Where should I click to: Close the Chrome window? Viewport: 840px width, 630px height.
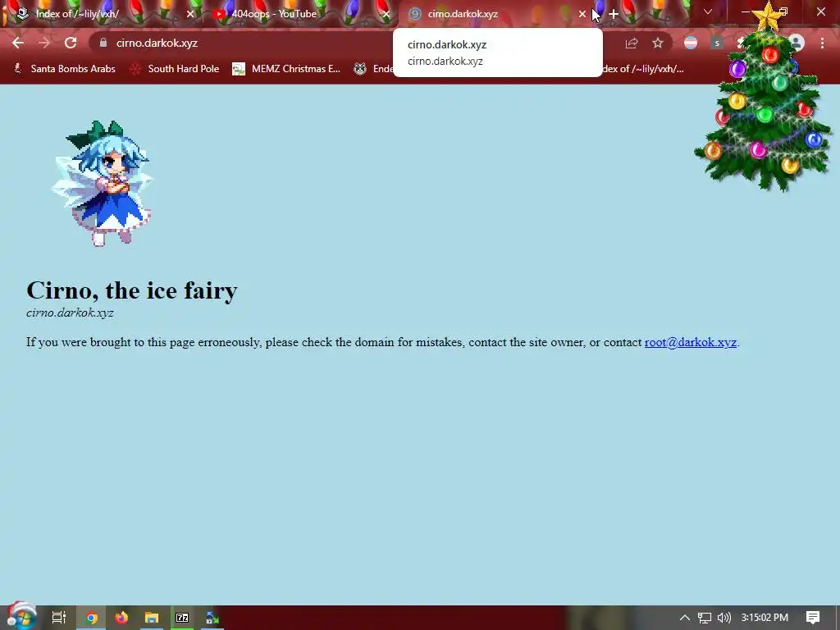click(820, 11)
